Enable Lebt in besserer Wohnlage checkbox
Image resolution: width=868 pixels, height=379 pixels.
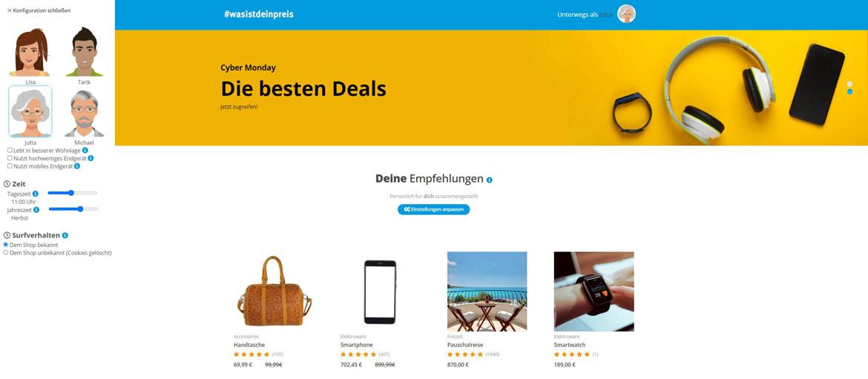pyautogui.click(x=10, y=150)
